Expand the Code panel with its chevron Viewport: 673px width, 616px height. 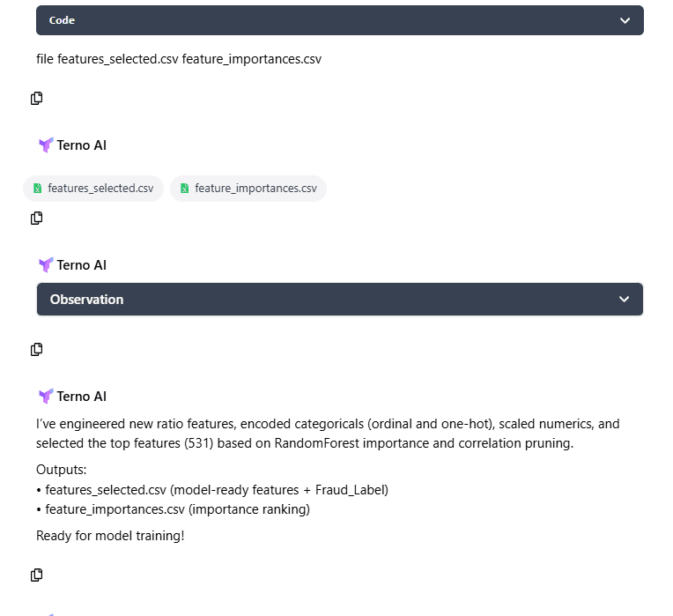625,20
